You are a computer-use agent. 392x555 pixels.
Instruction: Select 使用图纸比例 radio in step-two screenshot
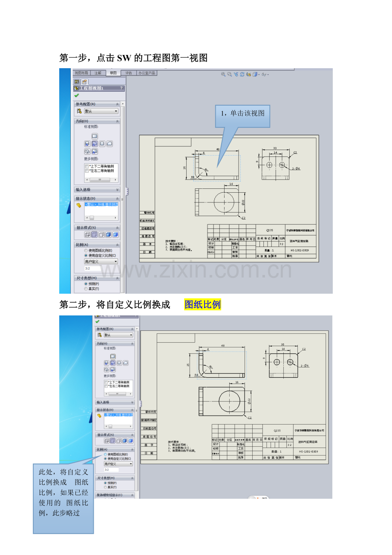[x=105, y=454]
